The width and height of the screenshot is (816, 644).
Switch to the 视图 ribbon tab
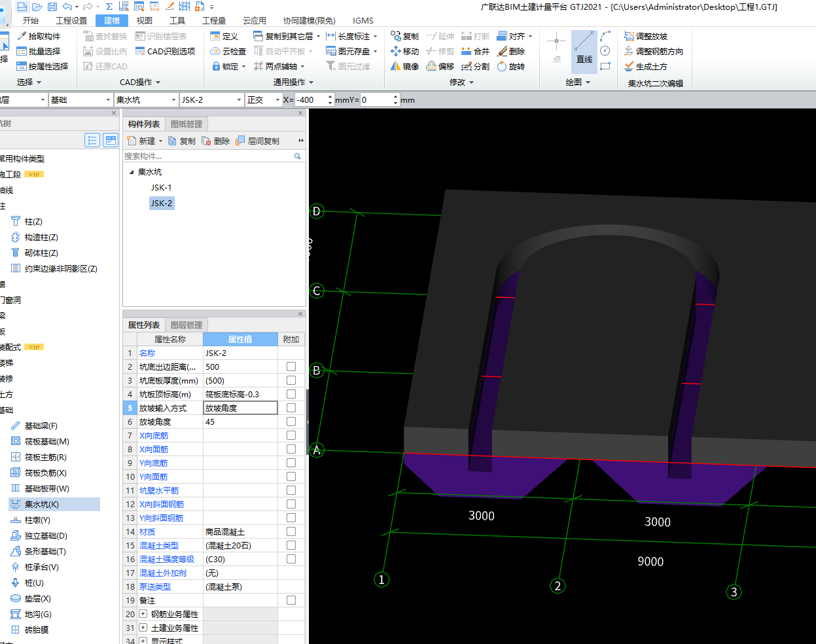[x=145, y=20]
